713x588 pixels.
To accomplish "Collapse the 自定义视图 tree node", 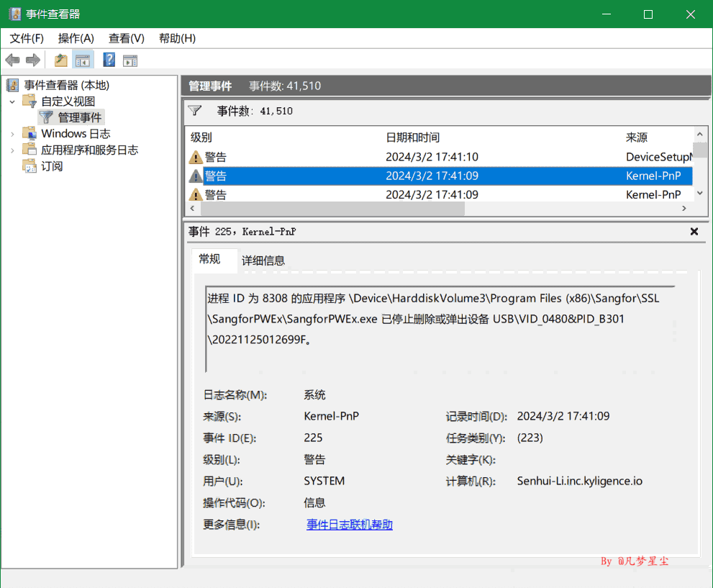I will click(13, 102).
